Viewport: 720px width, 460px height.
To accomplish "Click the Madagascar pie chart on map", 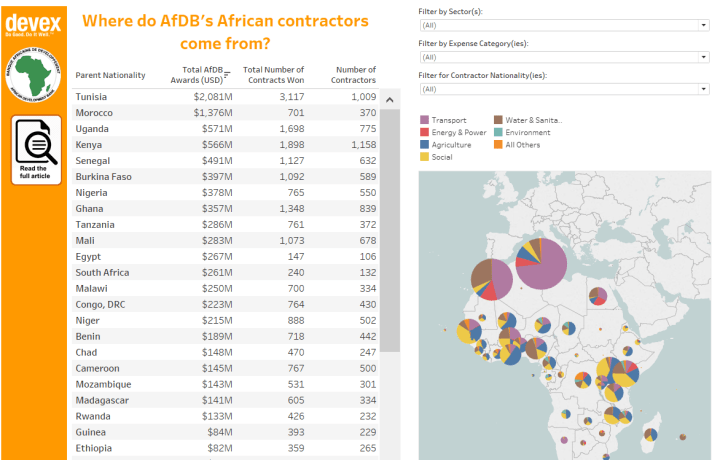I will pyautogui.click(x=651, y=434).
